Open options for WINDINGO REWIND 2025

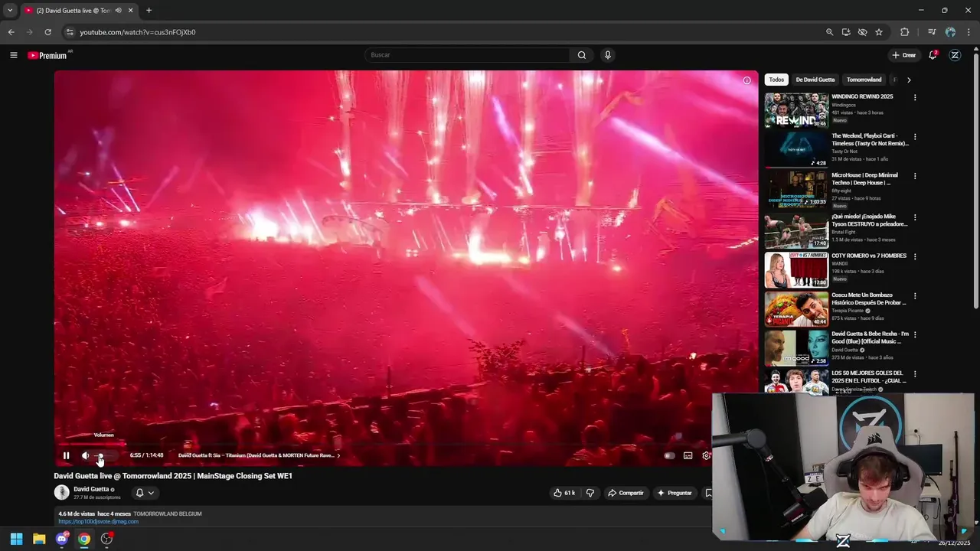pos(914,98)
